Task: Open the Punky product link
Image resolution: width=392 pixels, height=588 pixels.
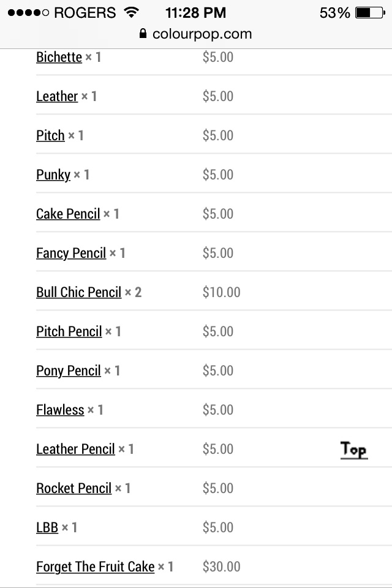Action: [53, 175]
